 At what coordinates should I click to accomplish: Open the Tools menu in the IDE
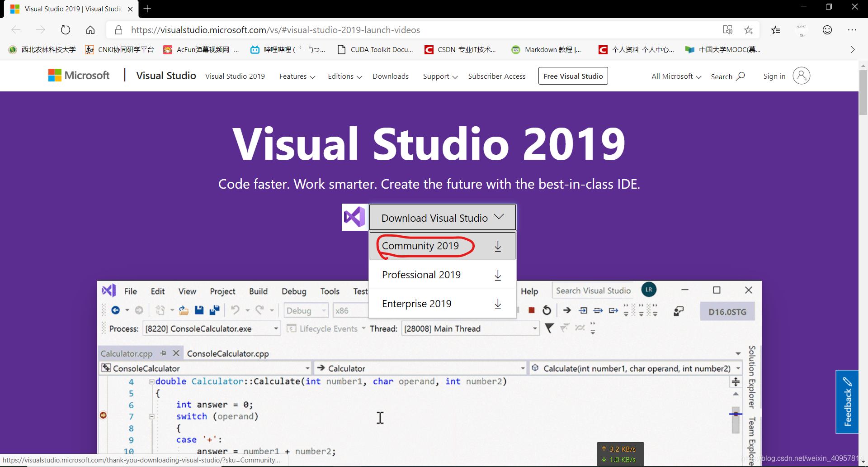tap(330, 291)
